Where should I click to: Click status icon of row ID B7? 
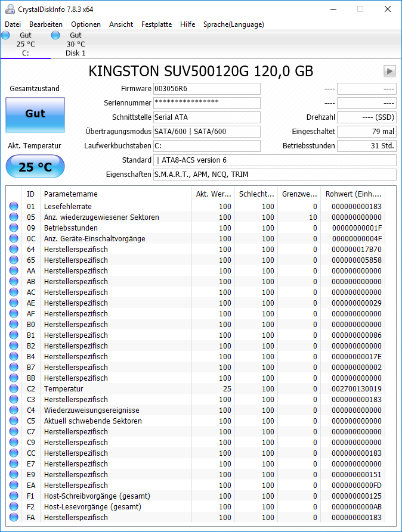(14, 367)
